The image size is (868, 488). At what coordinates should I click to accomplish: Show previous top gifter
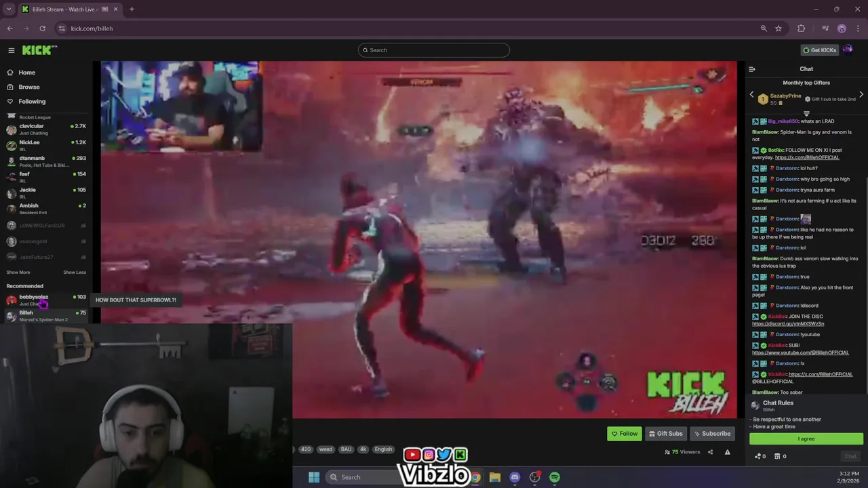(751, 95)
